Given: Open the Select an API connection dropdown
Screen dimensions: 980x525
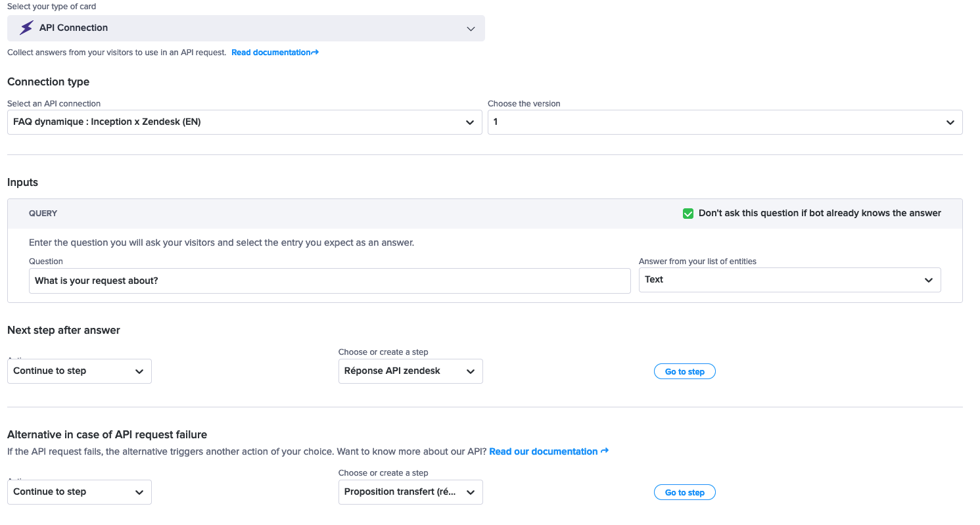Looking at the screenshot, I should [x=245, y=122].
